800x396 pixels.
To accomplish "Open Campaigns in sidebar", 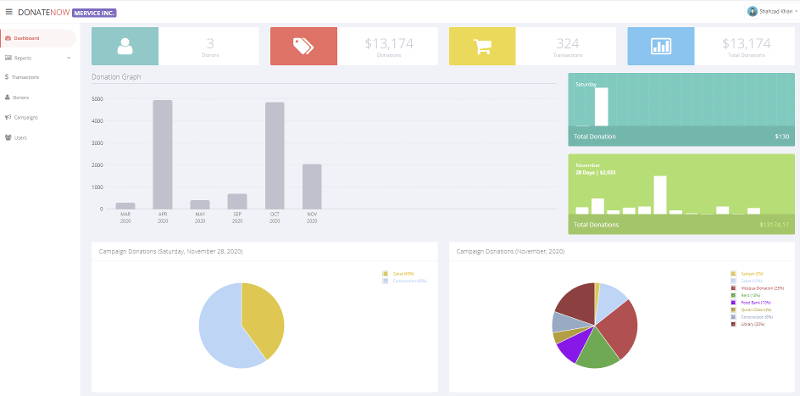I will point(38,117).
